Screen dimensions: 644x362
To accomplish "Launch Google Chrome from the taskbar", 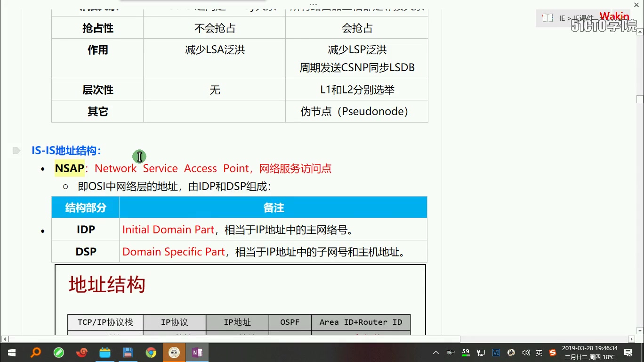I will coord(151,353).
